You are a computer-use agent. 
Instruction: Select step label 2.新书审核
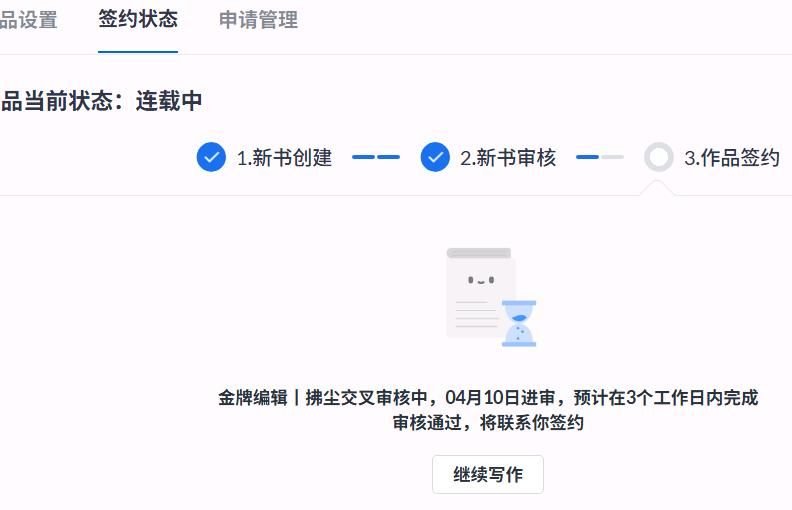(508, 158)
